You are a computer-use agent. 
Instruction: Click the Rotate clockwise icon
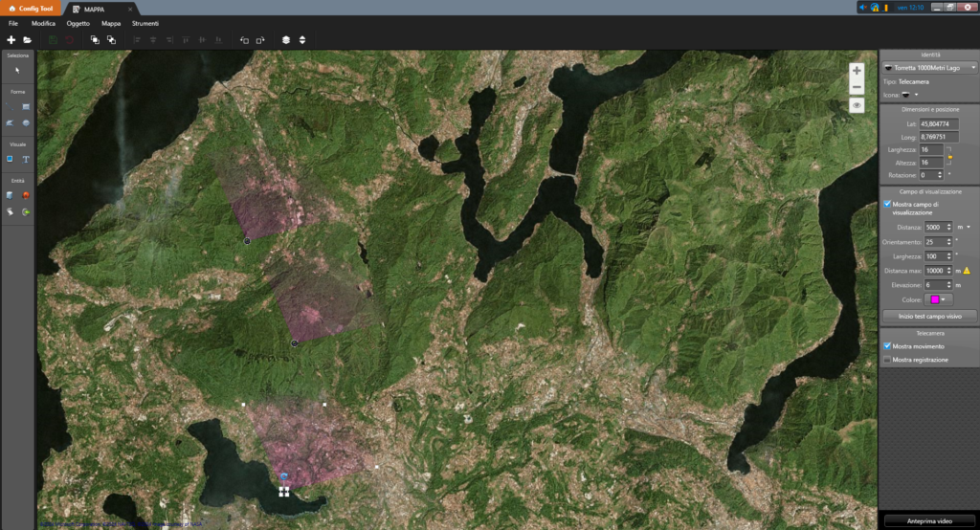[260, 40]
